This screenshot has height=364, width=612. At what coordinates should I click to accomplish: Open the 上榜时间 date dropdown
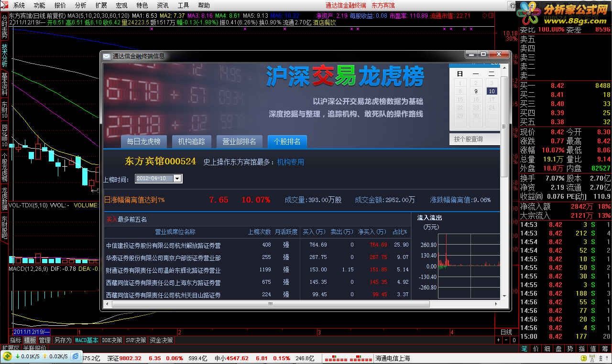point(177,179)
